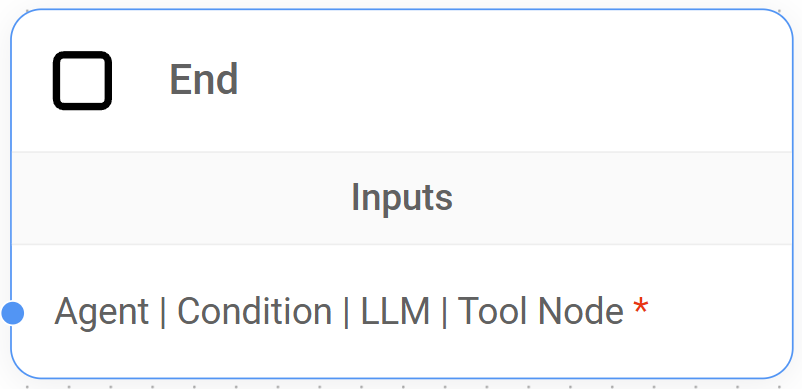Select the End node title text
802x389 pixels.
click(x=204, y=79)
